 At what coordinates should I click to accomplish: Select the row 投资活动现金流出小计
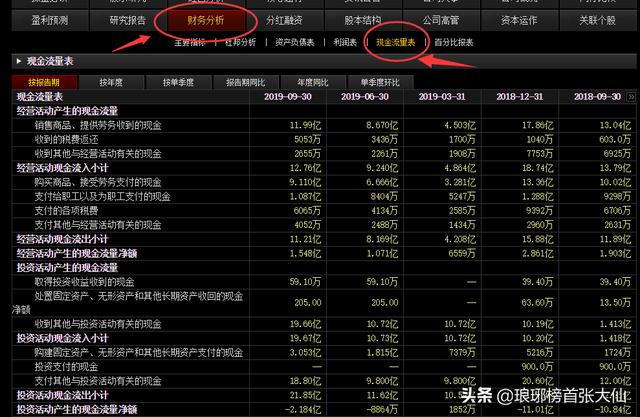(x=324, y=395)
